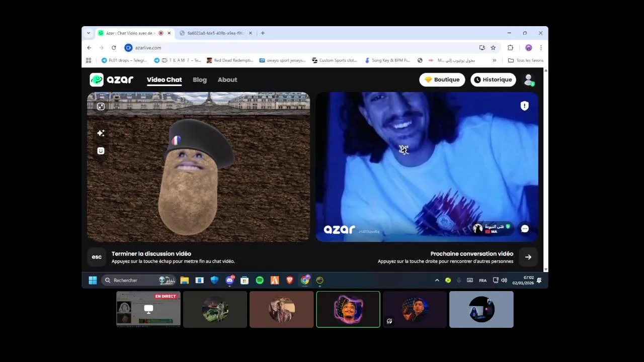Open the 'T E A M 7' Telegram bookmark

pyautogui.click(x=178, y=60)
